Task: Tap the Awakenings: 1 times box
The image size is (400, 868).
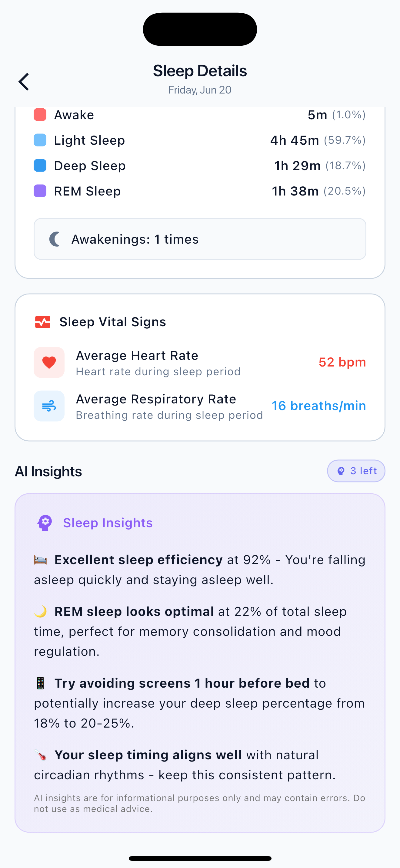Action: pyautogui.click(x=200, y=239)
